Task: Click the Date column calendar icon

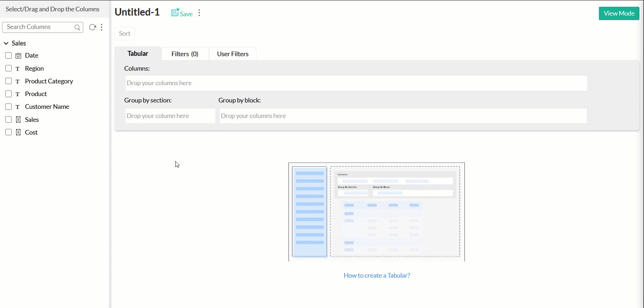Action: [18, 56]
